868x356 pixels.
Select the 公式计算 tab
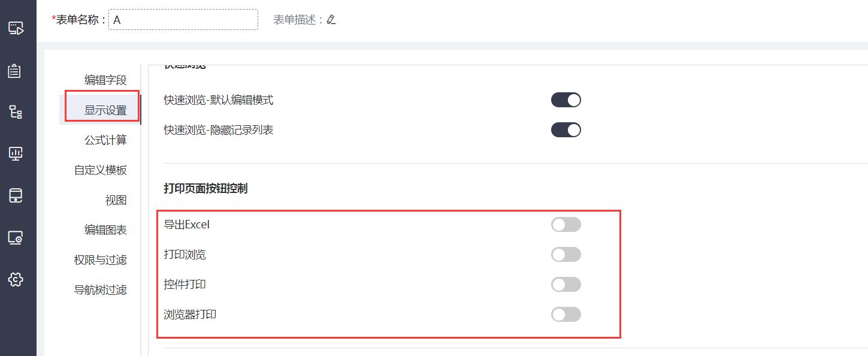tap(105, 140)
